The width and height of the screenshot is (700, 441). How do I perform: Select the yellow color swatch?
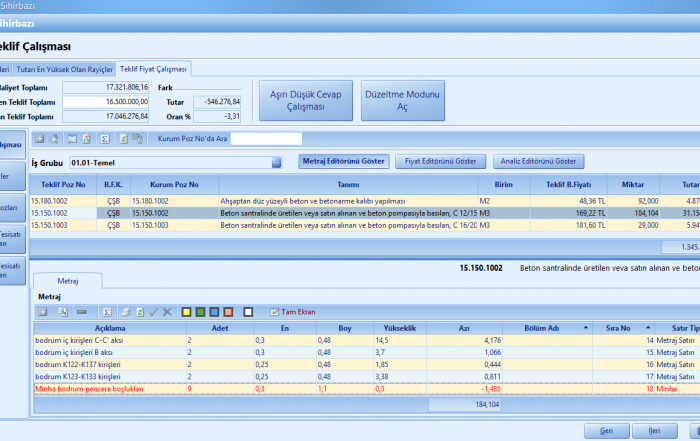pyautogui.click(x=186, y=312)
